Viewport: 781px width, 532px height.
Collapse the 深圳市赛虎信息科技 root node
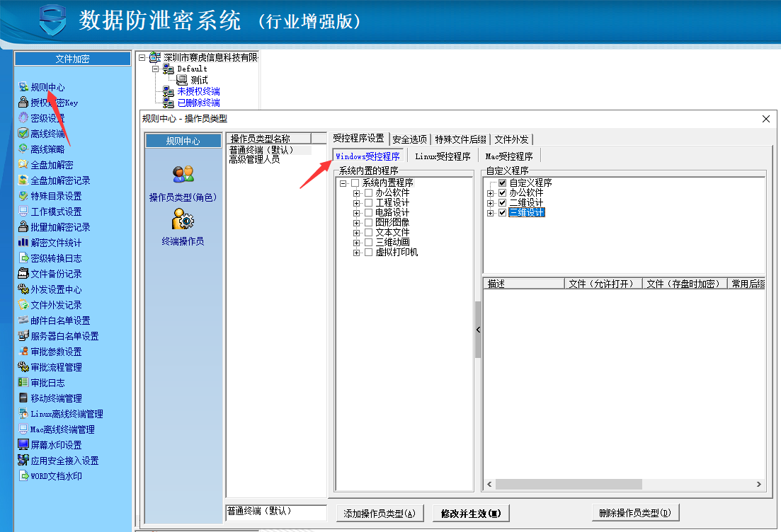142,58
